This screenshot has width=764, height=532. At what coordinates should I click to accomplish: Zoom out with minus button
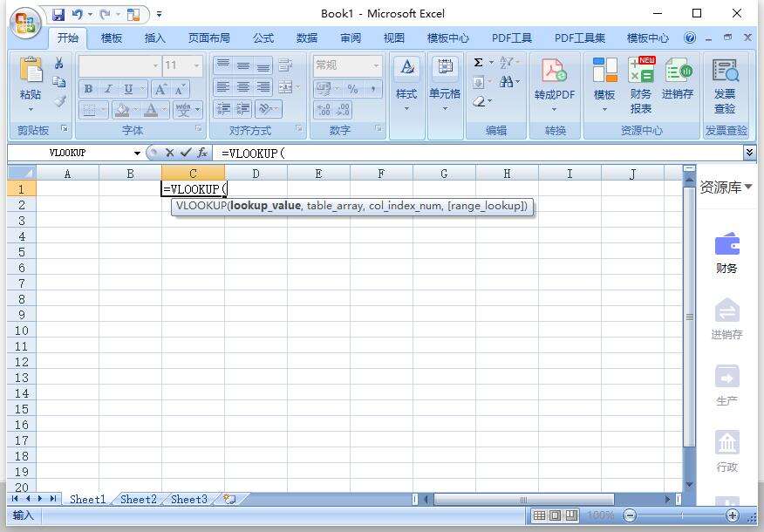(630, 515)
